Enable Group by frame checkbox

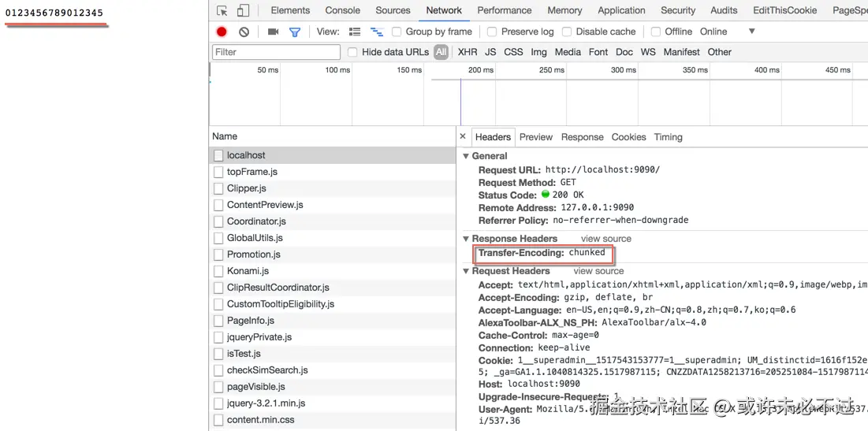point(397,32)
